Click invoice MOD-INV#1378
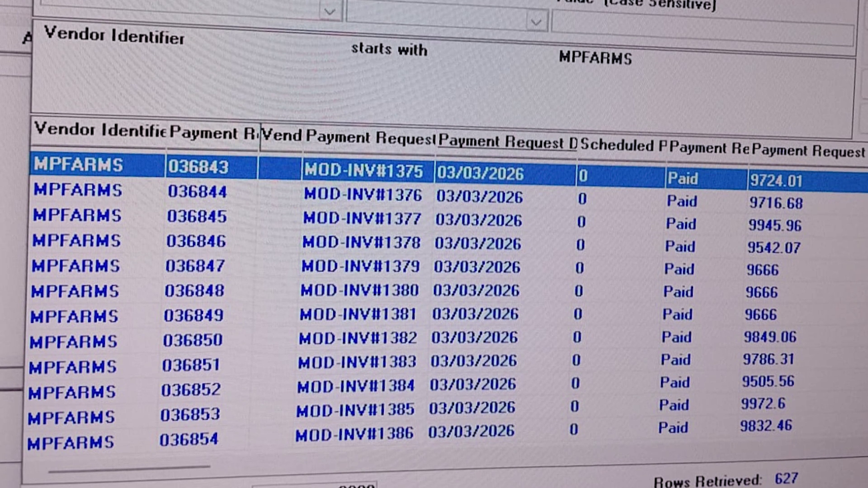The width and height of the screenshot is (868, 488). pyautogui.click(x=361, y=242)
